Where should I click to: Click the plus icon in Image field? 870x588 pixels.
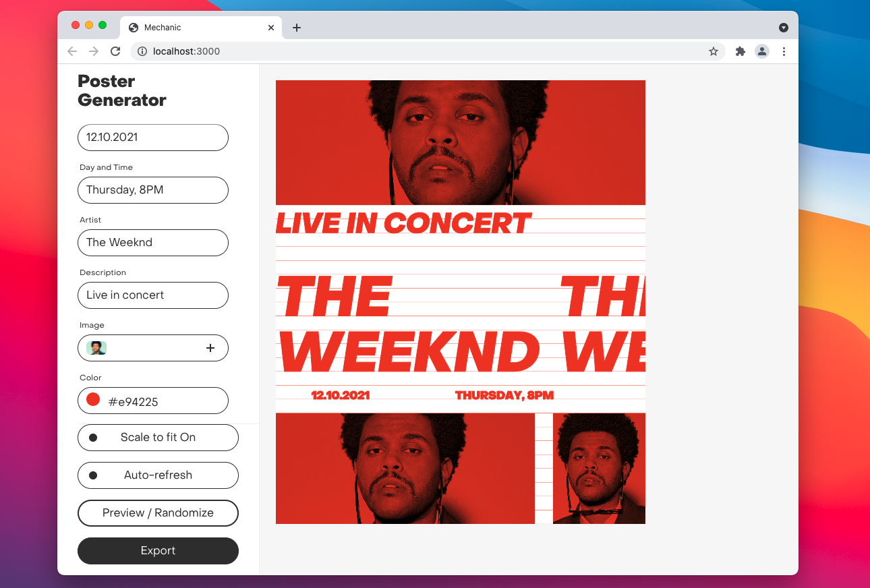pos(210,348)
